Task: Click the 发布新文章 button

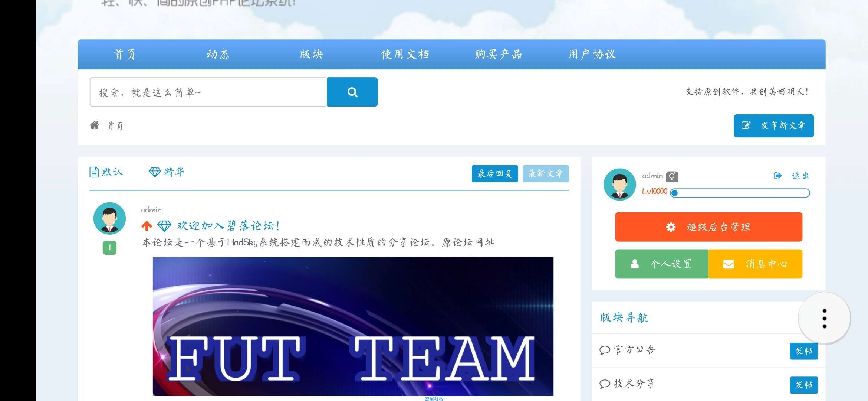Action: (773, 126)
